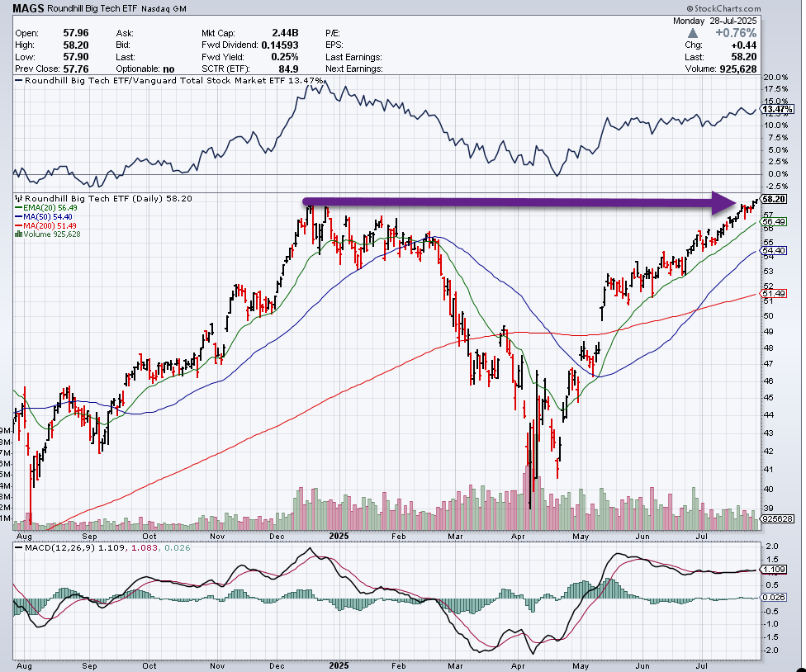Click the 56.49 EMA tag on the axis

[x=774, y=222]
